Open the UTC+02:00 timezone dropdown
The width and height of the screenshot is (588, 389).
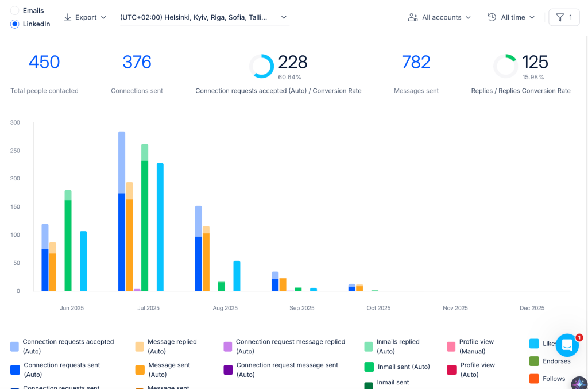click(204, 18)
